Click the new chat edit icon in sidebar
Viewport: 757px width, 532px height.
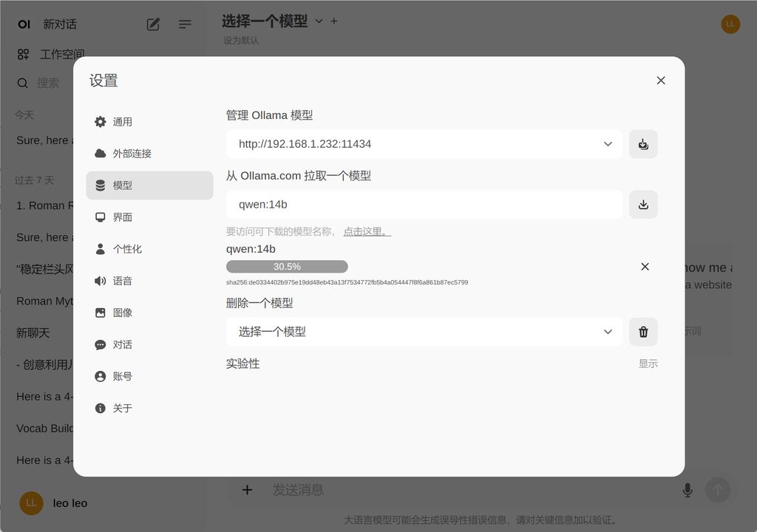153,24
